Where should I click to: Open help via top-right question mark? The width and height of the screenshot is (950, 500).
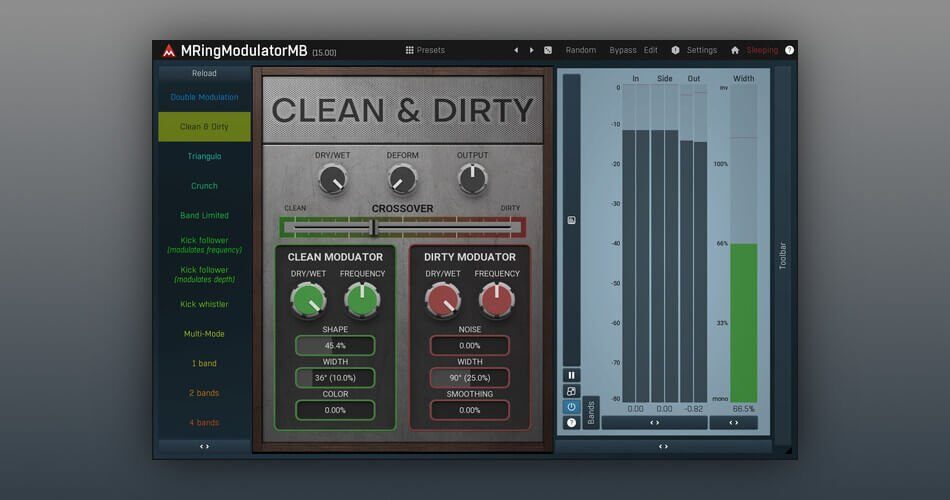pyautogui.click(x=789, y=50)
